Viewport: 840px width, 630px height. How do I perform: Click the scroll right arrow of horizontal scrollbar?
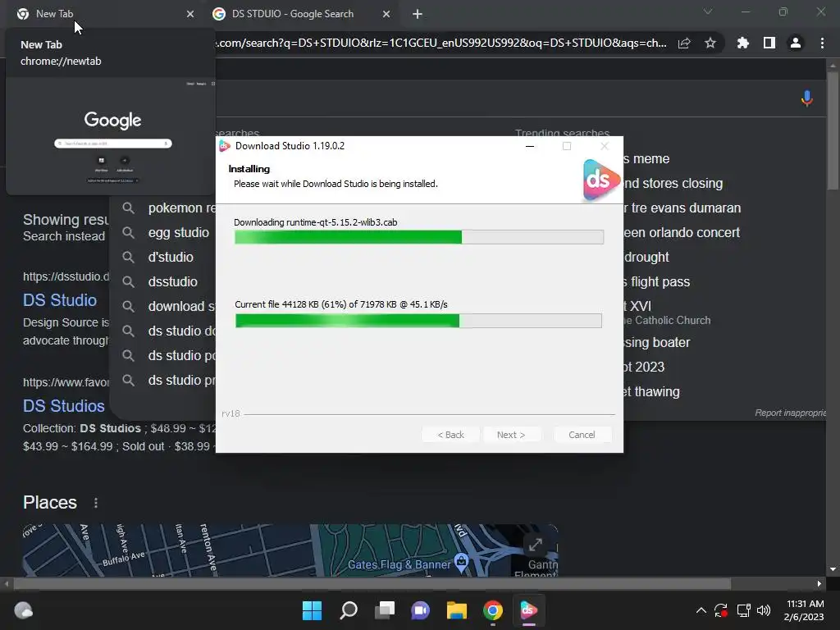click(819, 583)
